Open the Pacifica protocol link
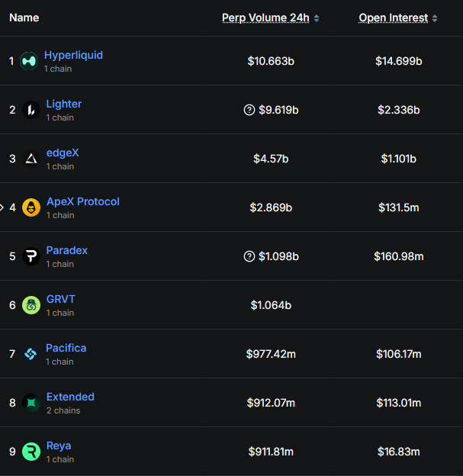 click(x=66, y=348)
